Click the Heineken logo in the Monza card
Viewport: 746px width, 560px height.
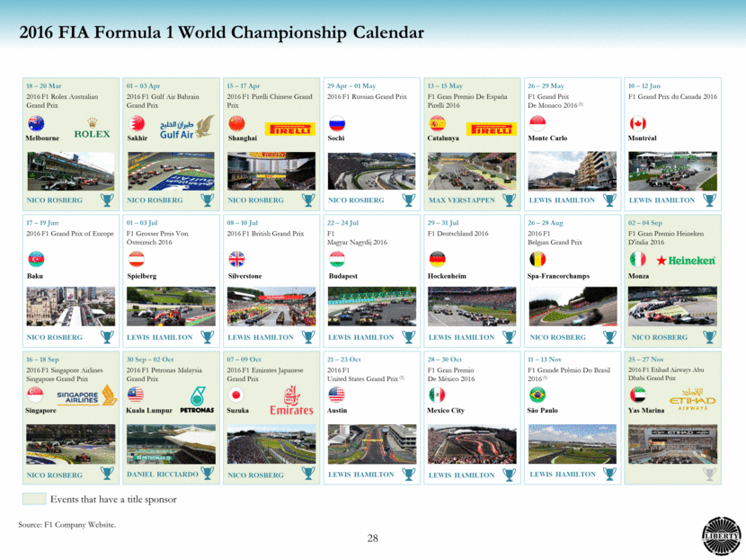685,261
